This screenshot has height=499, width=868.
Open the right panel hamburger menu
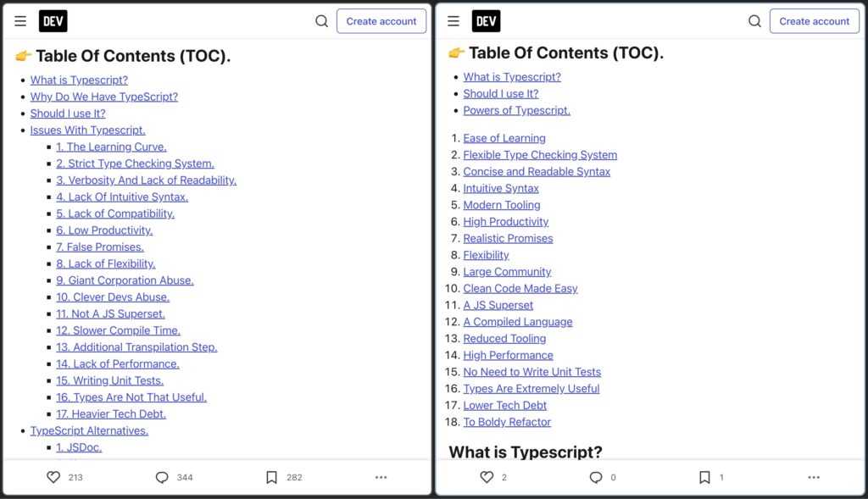[453, 21]
